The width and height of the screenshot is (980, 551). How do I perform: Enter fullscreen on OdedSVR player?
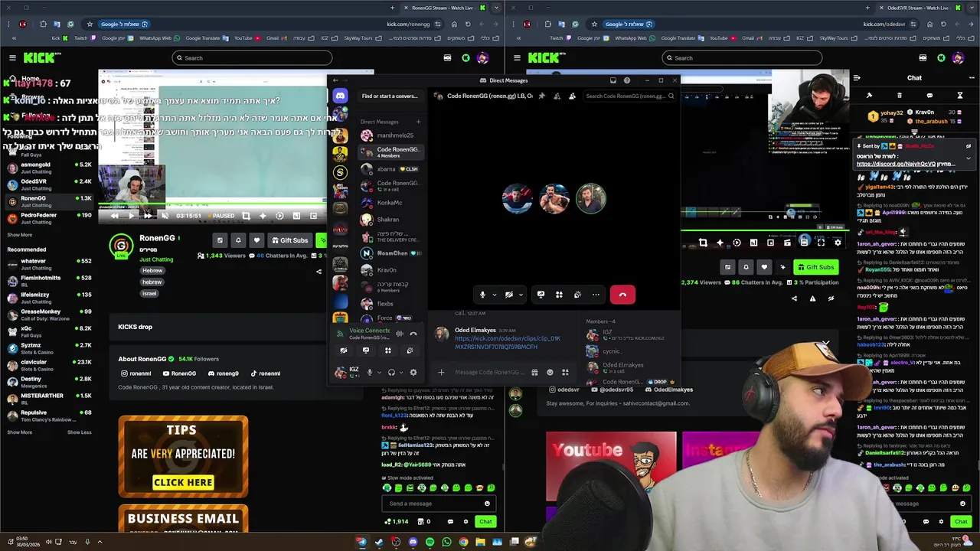pyautogui.click(x=821, y=243)
